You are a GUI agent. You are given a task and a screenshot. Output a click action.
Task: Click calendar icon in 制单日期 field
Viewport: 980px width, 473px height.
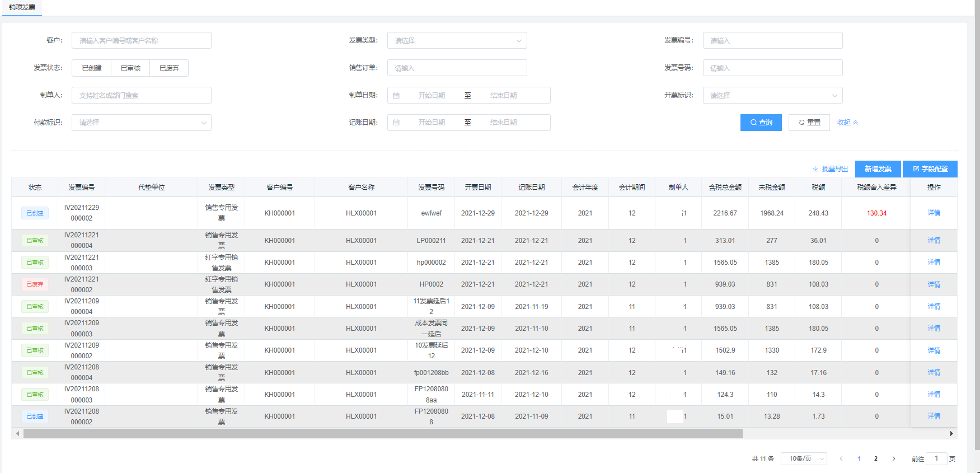pos(396,96)
